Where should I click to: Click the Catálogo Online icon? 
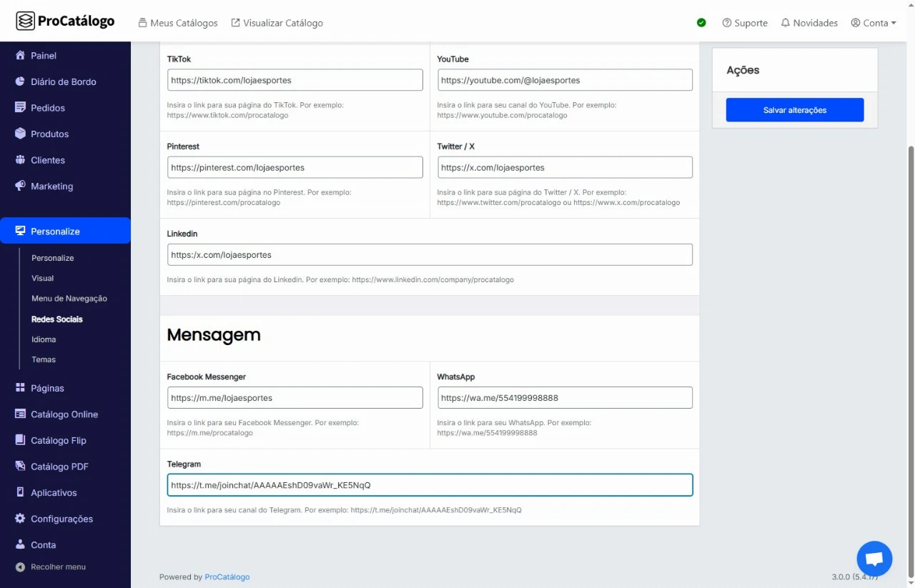click(20, 414)
